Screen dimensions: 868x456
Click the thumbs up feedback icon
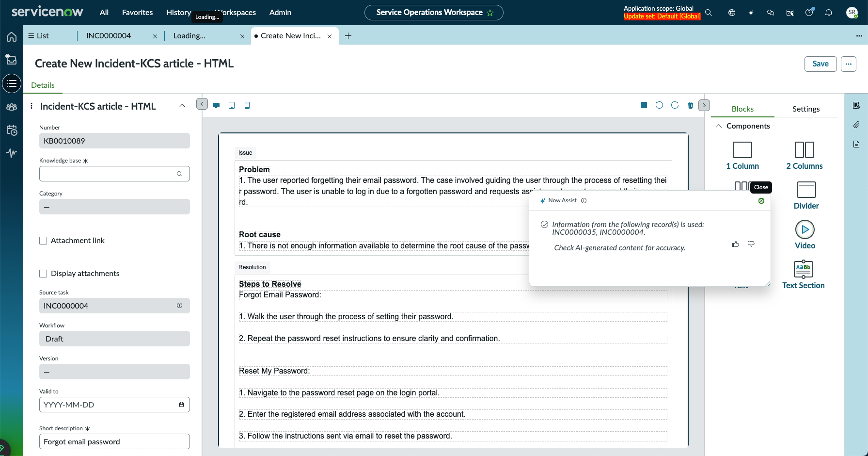[736, 244]
